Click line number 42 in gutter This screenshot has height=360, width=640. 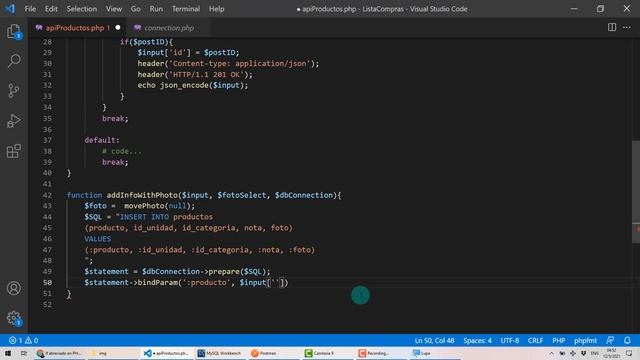[47, 195]
